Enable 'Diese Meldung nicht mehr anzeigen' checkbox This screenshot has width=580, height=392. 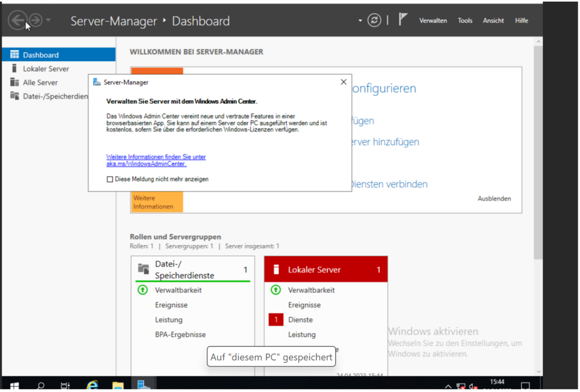point(110,179)
